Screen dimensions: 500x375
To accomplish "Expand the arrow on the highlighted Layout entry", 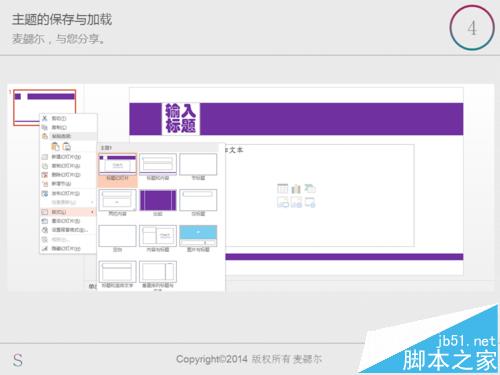I will point(92,212).
